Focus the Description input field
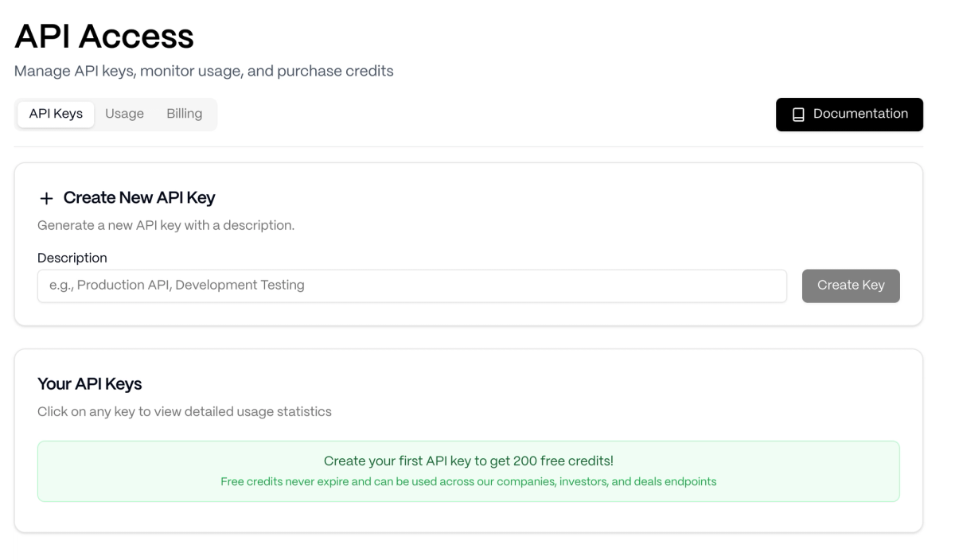This screenshot has height=560, width=955. 412,286
